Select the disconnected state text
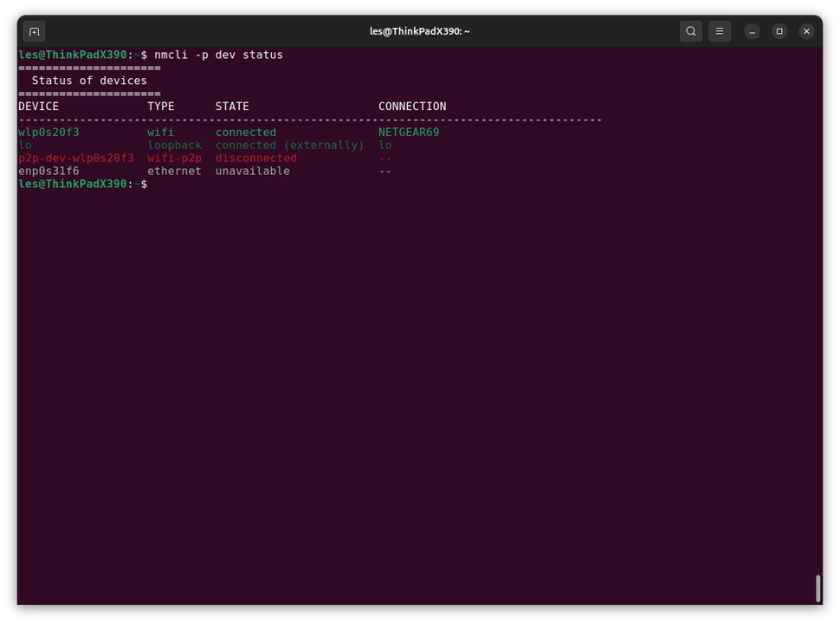Image resolution: width=840 pixels, height=624 pixels. (255, 158)
